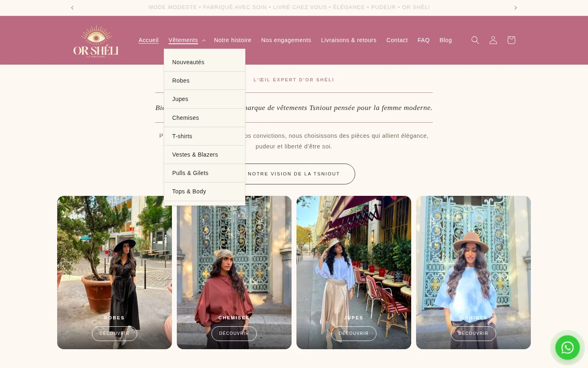
Task: Open the Contact page
Action: pyautogui.click(x=397, y=40)
